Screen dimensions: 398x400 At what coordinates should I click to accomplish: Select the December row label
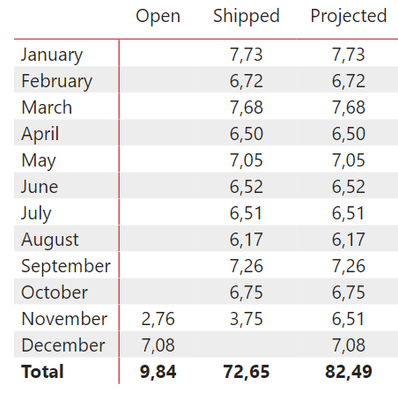[63, 345]
